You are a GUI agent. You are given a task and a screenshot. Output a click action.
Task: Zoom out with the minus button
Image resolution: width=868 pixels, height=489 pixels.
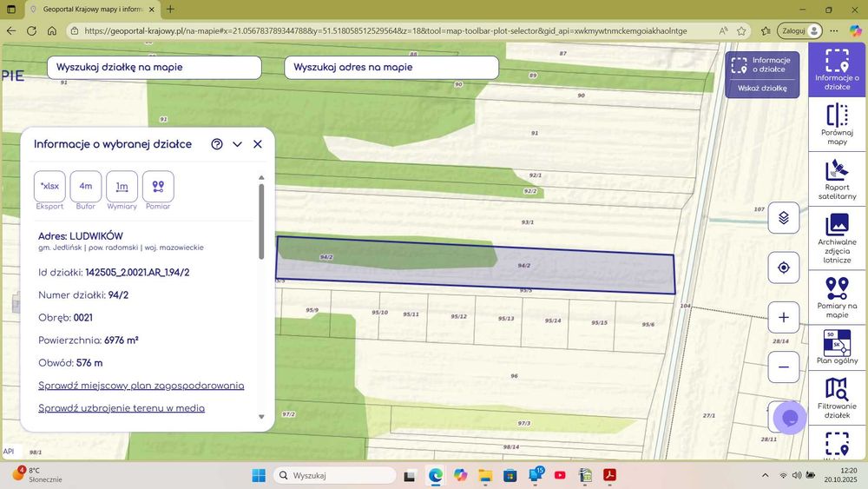784,367
